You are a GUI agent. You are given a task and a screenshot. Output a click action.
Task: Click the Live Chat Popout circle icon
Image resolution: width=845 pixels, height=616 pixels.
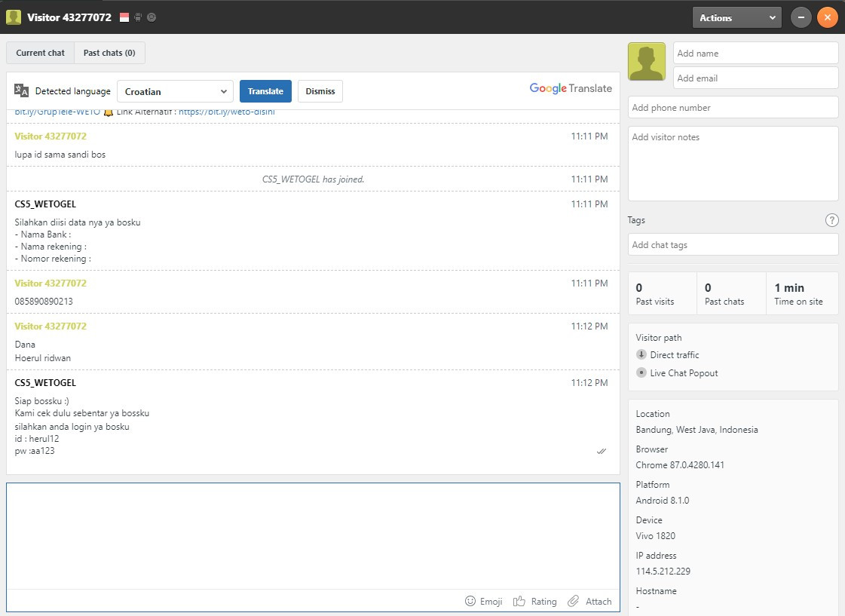pos(641,372)
